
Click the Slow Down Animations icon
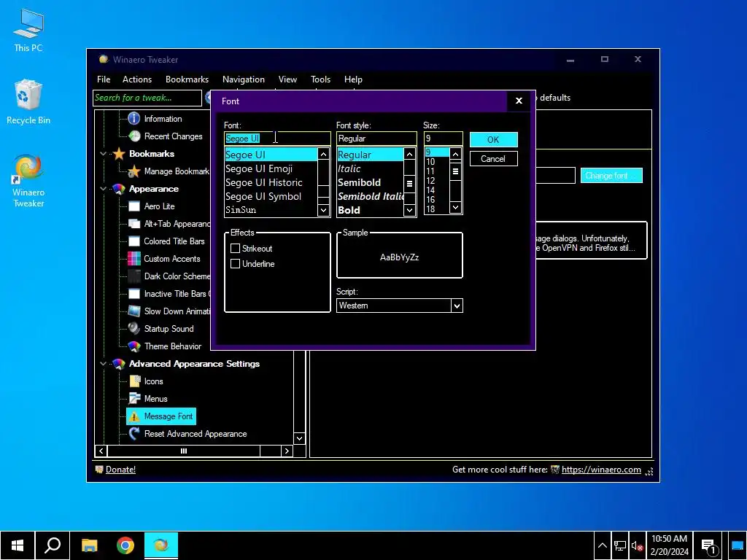pos(134,311)
